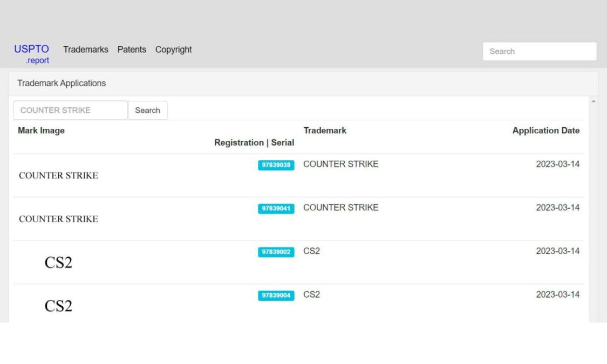Screen dimensions: 607x364
Task: Click date 2023-03-14 in 97839004 row
Action: 557,294
